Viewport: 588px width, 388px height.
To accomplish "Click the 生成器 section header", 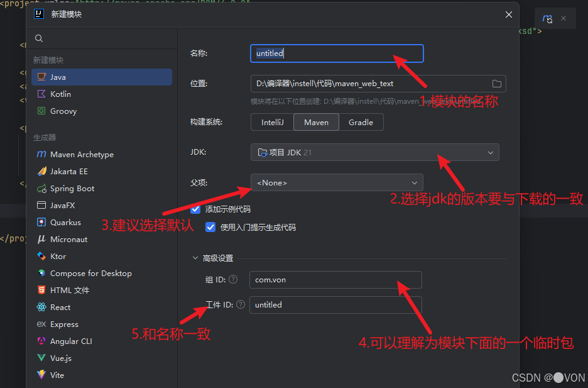I will point(45,137).
